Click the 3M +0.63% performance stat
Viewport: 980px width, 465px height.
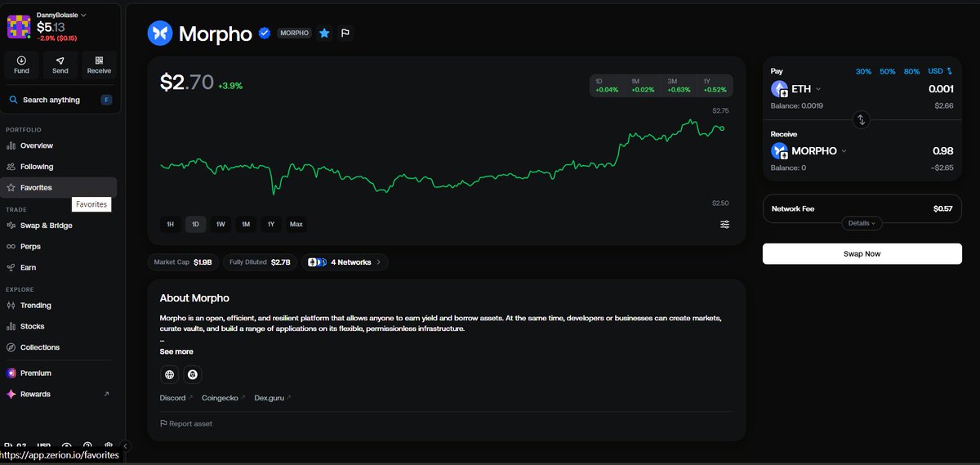(x=679, y=86)
